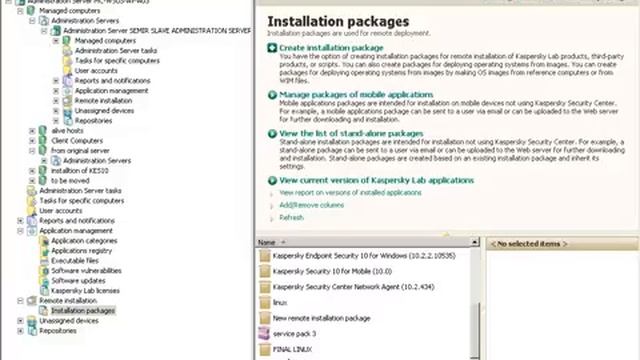Viewport: 640px width, 360px height.
Task: Click the Software vulnerabilities tree icon
Action: click(44, 271)
